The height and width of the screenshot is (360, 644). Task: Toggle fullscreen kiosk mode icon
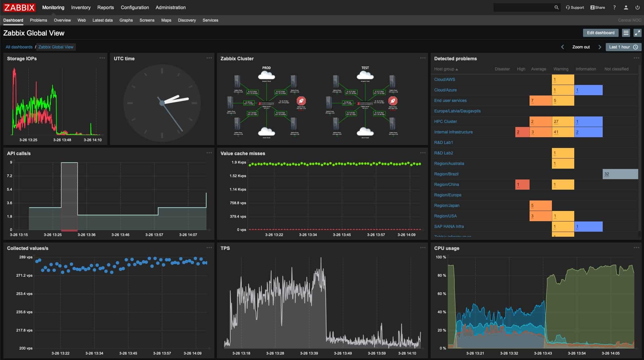point(637,33)
